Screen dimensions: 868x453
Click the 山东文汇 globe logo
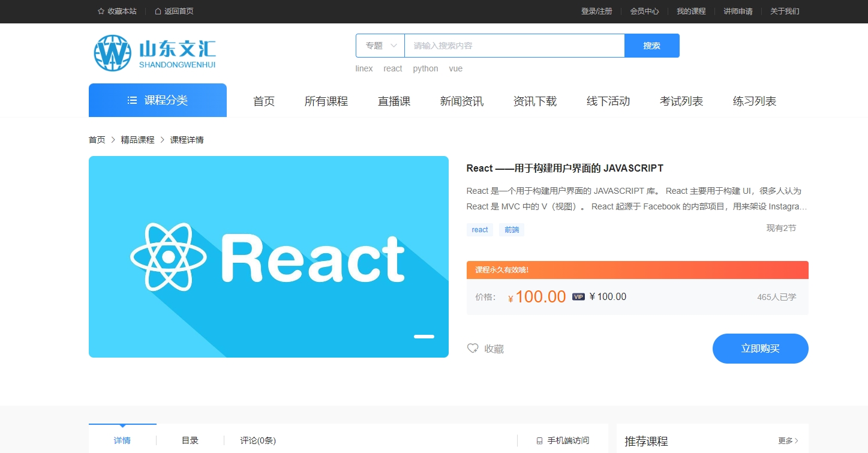(x=112, y=53)
